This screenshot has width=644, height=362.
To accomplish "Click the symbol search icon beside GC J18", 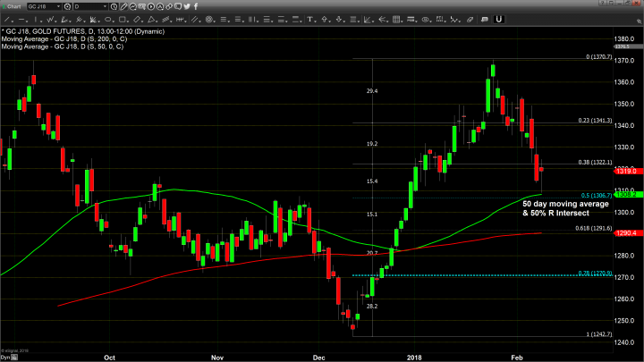I will pos(67,6).
